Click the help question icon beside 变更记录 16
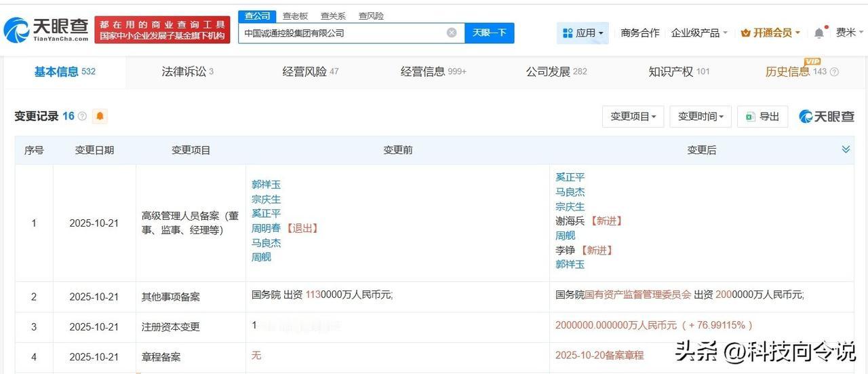Image resolution: width=868 pixels, height=374 pixels. (82, 116)
